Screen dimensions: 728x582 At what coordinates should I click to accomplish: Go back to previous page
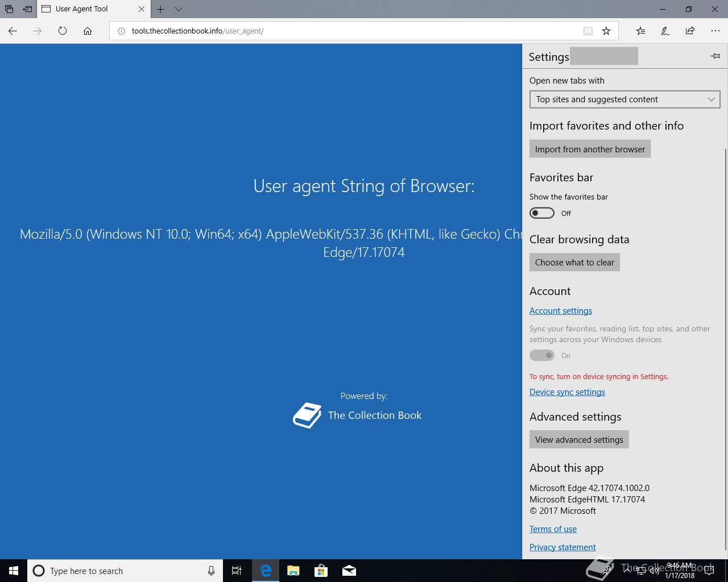tap(13, 31)
